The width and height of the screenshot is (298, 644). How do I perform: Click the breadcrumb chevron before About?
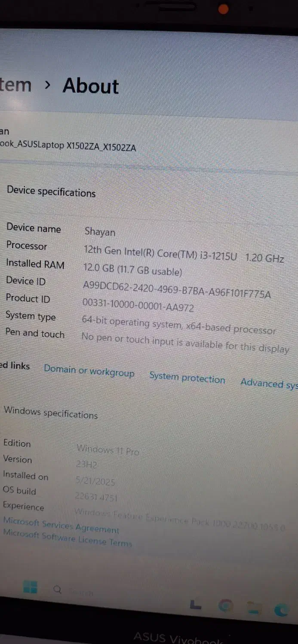point(48,85)
